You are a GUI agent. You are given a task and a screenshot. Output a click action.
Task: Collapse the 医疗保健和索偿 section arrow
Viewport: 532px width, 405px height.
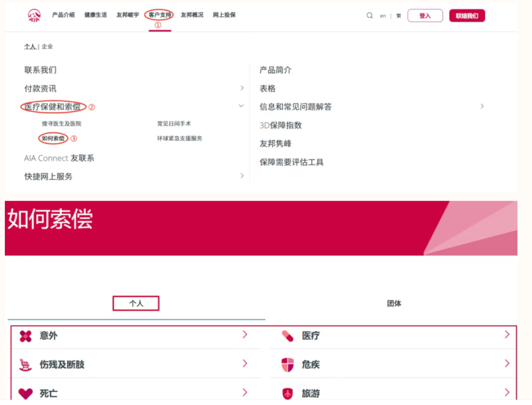(x=241, y=106)
